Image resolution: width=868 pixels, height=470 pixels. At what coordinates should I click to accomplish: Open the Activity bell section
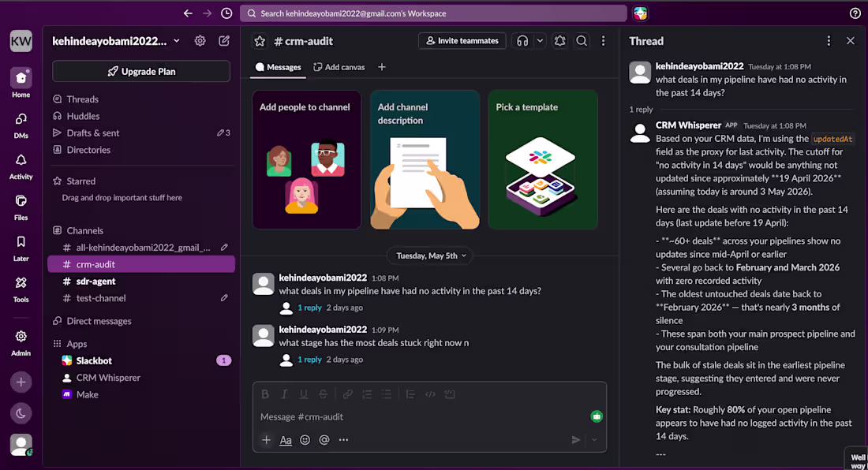tap(21, 166)
